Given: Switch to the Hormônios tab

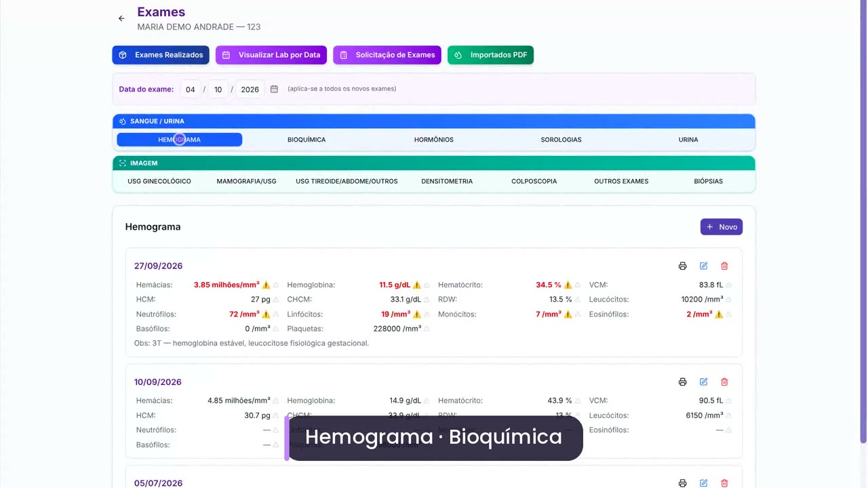Looking at the screenshot, I should [x=434, y=140].
